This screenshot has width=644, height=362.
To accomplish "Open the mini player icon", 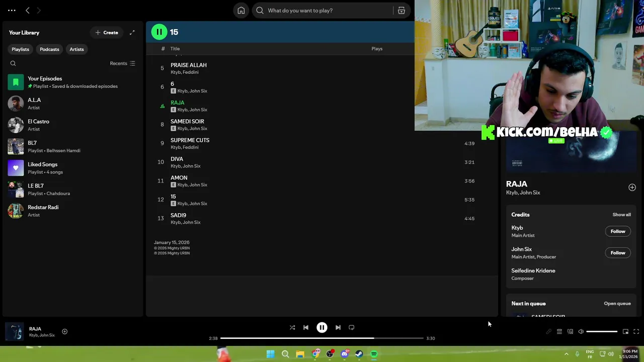I will click(x=625, y=332).
